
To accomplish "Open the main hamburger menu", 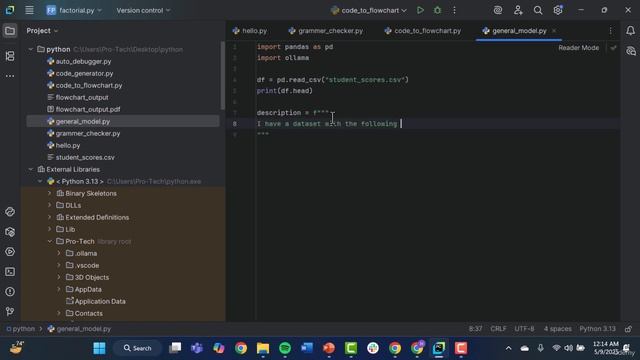I will [29, 10].
